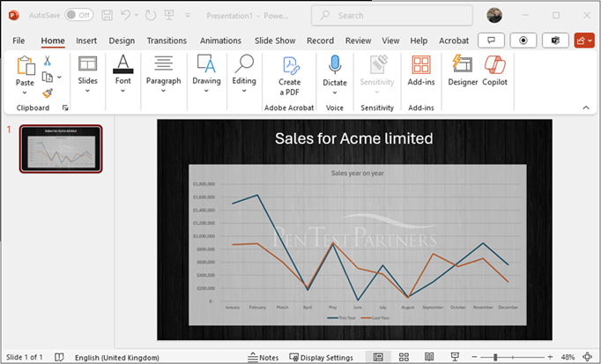This screenshot has width=601, height=364.
Task: Click the Redo/Repeat icon
Action: (151, 15)
